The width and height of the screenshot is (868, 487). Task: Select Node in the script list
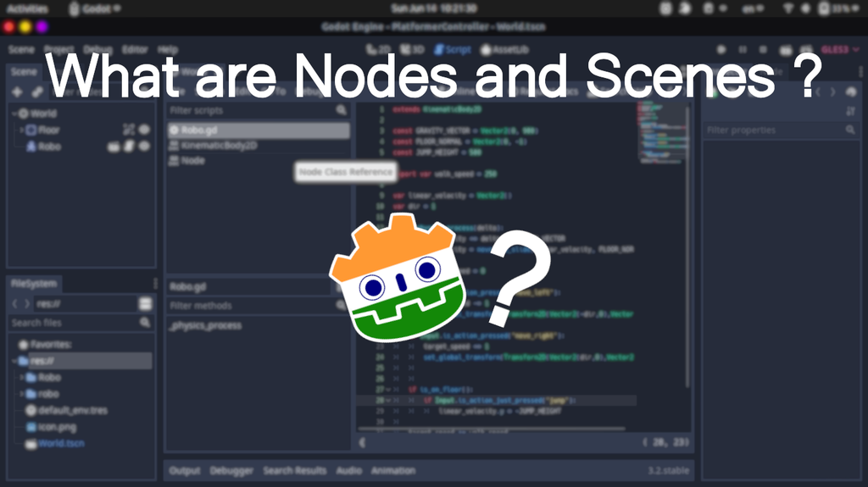259,160
